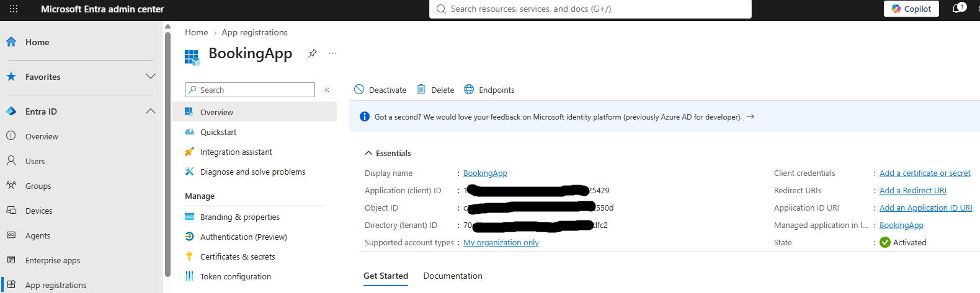Select the Get Started tab
Screen dimensions: 980x293
[x=386, y=276]
